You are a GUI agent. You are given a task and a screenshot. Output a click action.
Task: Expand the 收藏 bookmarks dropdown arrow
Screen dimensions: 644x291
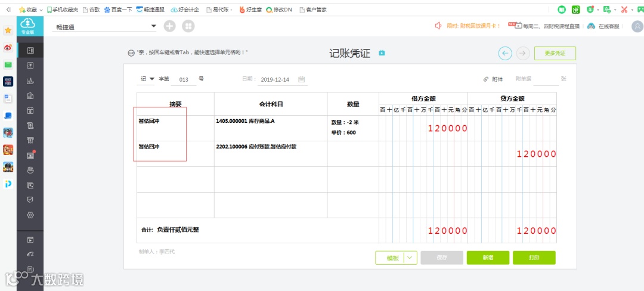click(x=41, y=10)
